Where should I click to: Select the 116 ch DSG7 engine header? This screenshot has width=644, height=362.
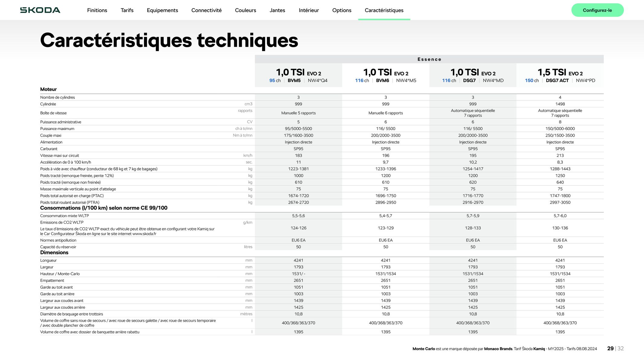473,75
